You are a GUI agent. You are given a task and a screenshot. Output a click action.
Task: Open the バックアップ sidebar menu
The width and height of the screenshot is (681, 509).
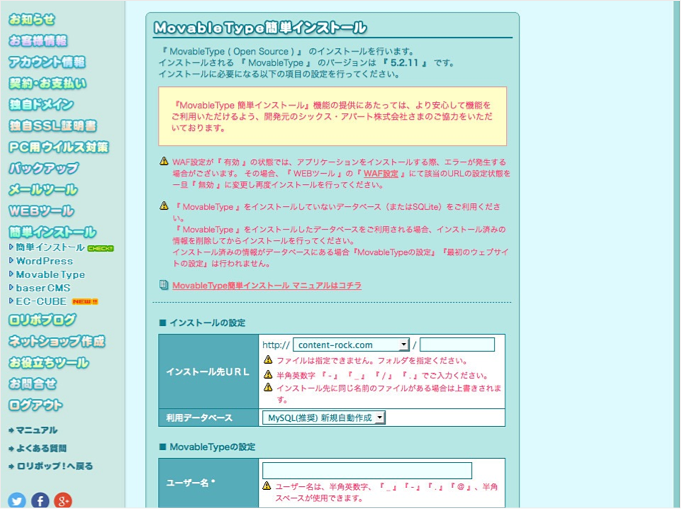click(43, 168)
